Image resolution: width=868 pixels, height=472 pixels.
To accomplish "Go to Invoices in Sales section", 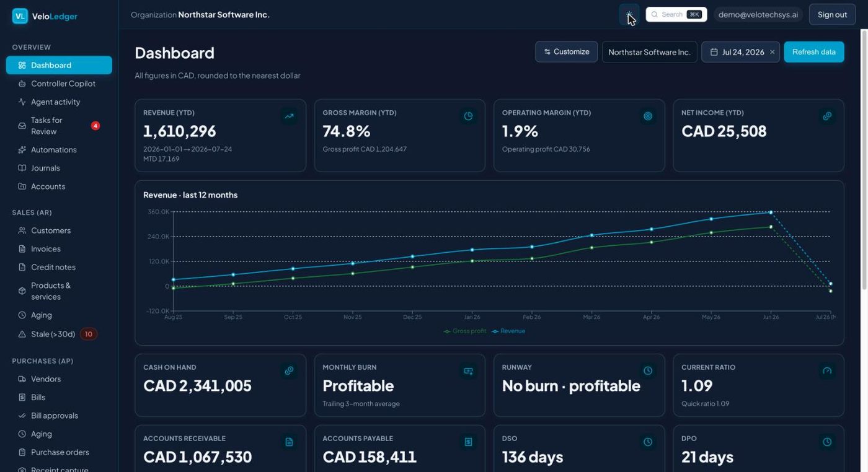I will 59,248.
